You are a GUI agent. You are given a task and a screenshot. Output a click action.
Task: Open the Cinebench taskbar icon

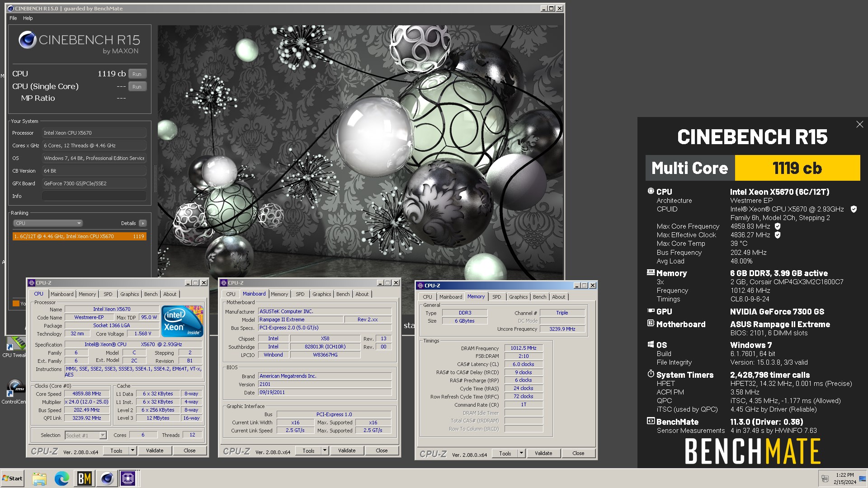pyautogui.click(x=107, y=479)
